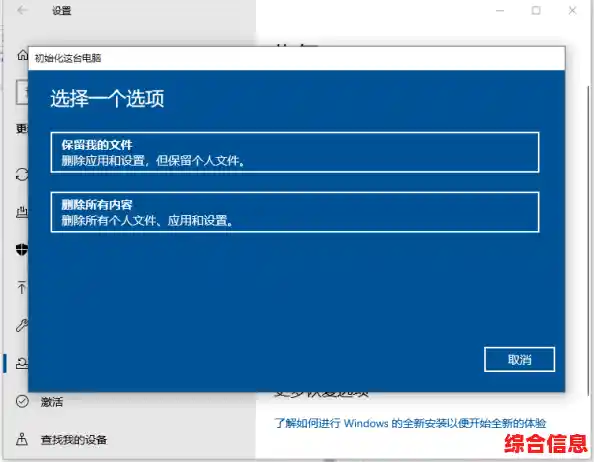Close the Settings window

coord(572,11)
